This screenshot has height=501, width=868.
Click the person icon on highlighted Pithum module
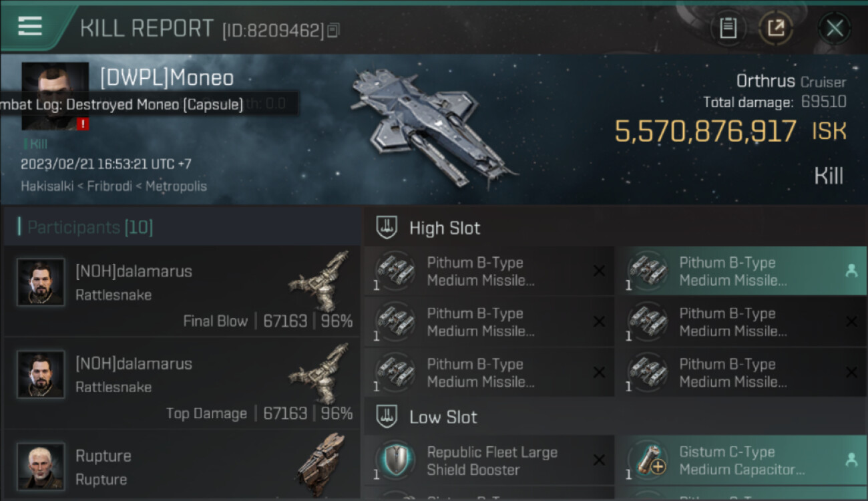[851, 271]
